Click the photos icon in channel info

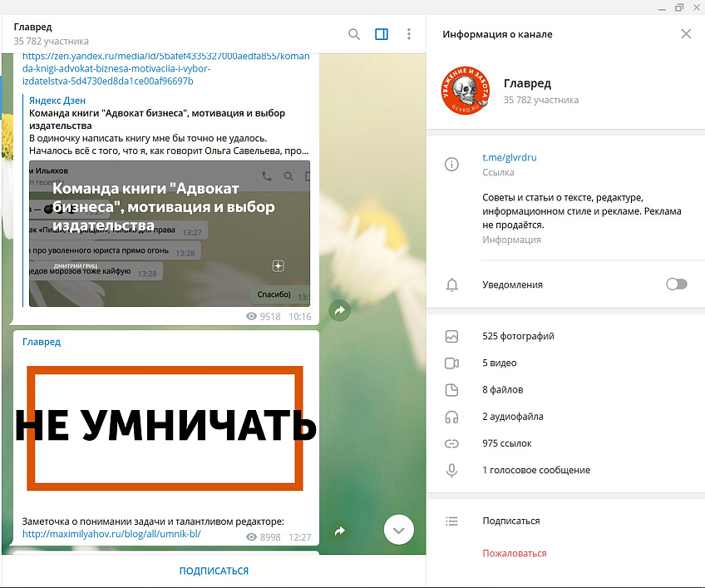452,337
